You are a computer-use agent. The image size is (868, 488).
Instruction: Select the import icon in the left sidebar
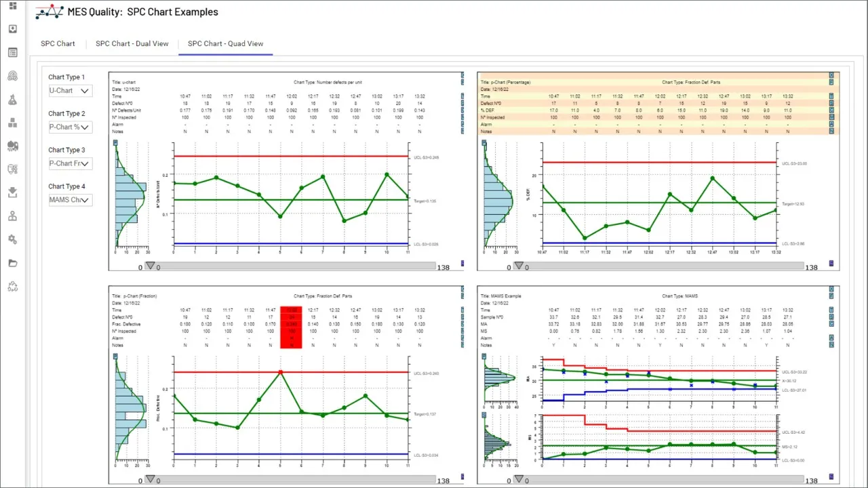[13, 28]
